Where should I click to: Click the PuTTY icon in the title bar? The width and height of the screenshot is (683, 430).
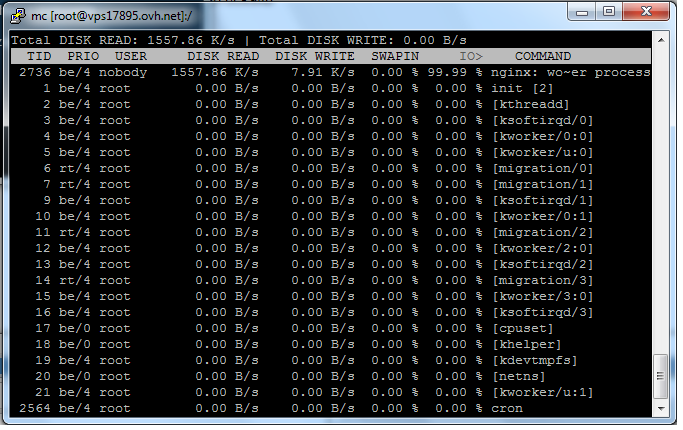tap(18, 16)
